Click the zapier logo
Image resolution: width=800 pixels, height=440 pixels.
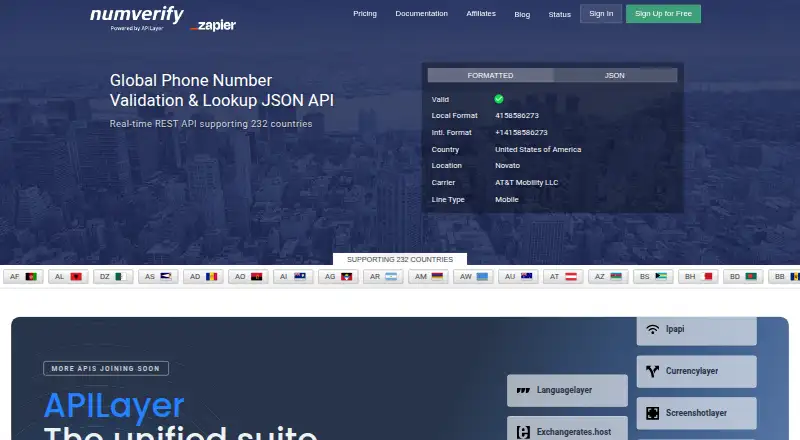point(213,25)
